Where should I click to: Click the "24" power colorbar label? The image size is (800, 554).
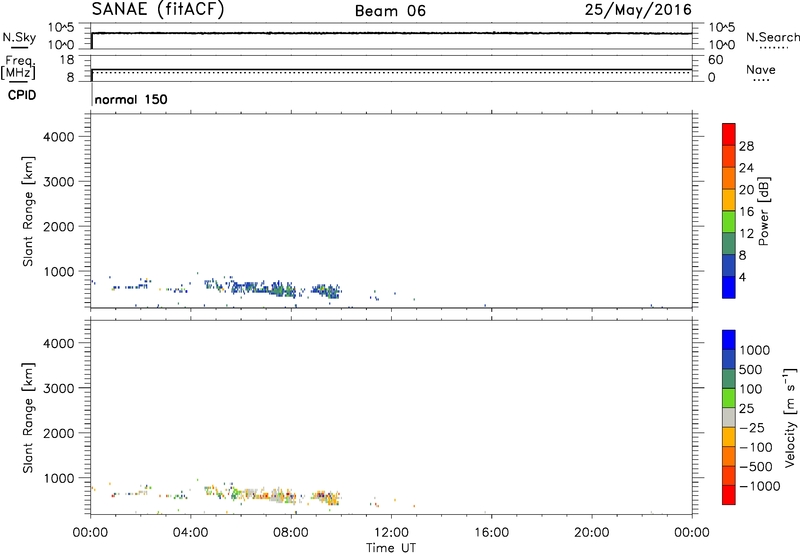pyautogui.click(x=746, y=168)
